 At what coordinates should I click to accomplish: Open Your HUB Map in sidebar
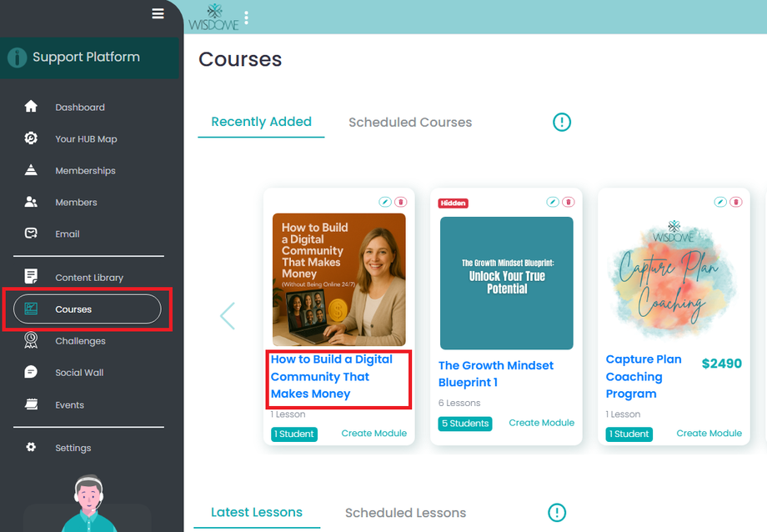(86, 139)
